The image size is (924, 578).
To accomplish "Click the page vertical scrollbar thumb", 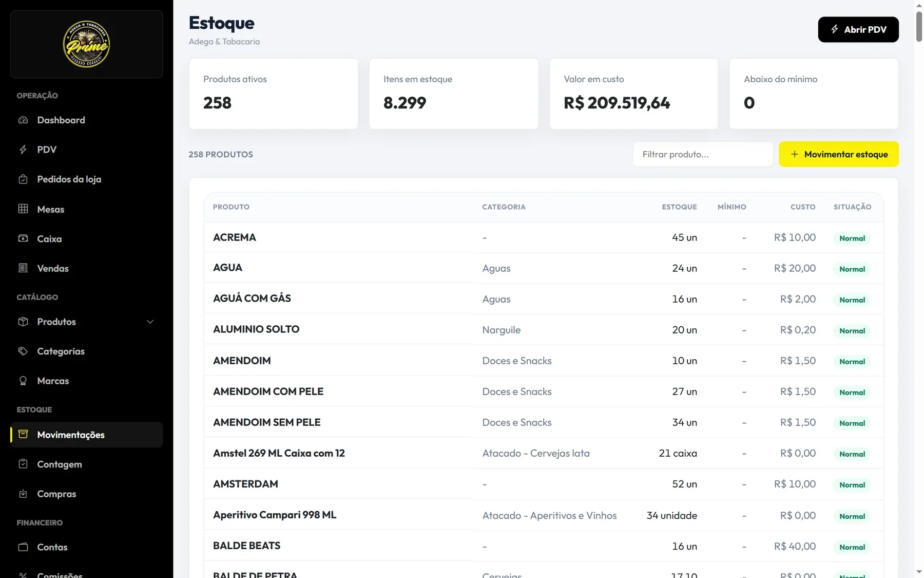I will point(919,26).
